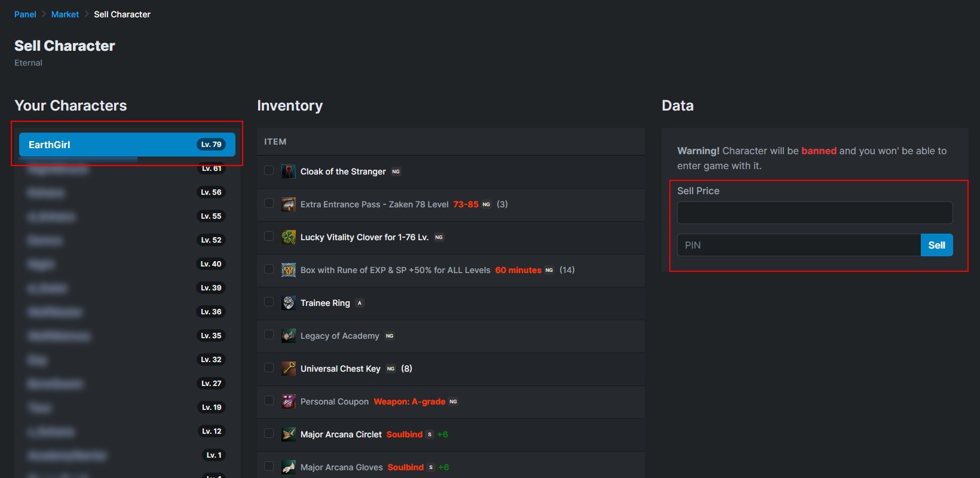980x478 pixels.
Task: Check the Trainee Ring checkbox
Action: pyautogui.click(x=269, y=302)
